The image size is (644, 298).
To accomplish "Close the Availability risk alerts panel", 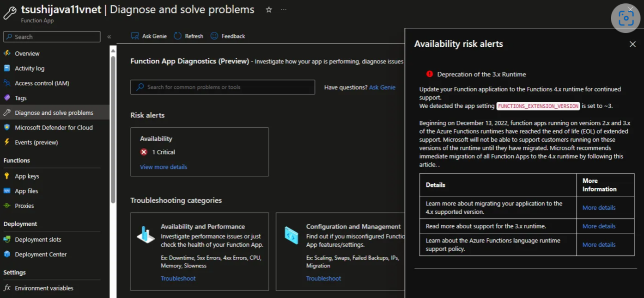I will click(x=632, y=44).
